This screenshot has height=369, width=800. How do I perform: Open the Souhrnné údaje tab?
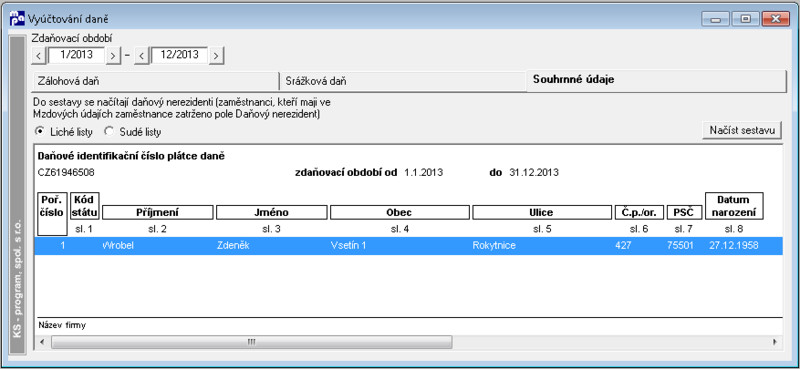pyautogui.click(x=656, y=80)
